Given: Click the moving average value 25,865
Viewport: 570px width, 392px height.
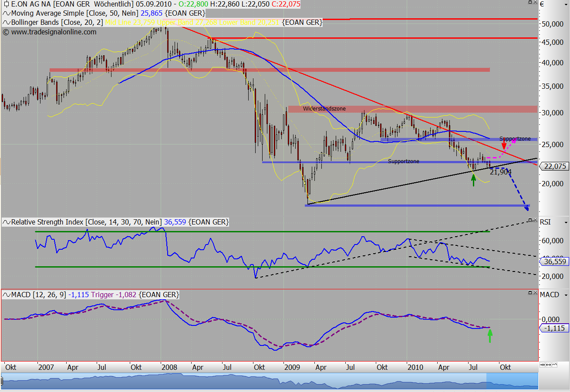Looking at the screenshot, I should [152, 13].
